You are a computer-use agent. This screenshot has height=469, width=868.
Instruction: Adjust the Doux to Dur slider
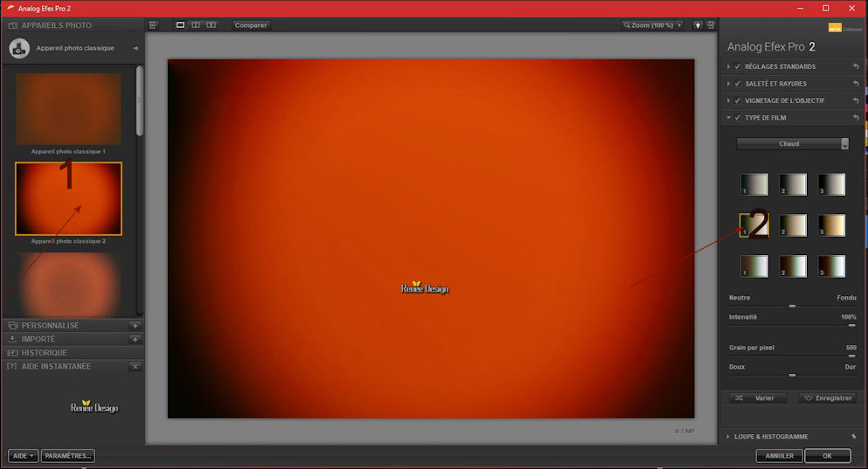792,376
